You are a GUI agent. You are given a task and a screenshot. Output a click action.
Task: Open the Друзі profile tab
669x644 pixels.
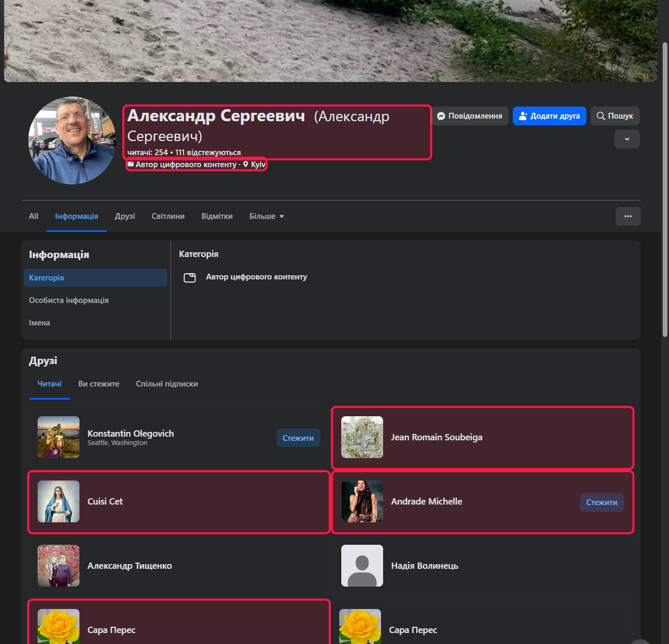[125, 216]
